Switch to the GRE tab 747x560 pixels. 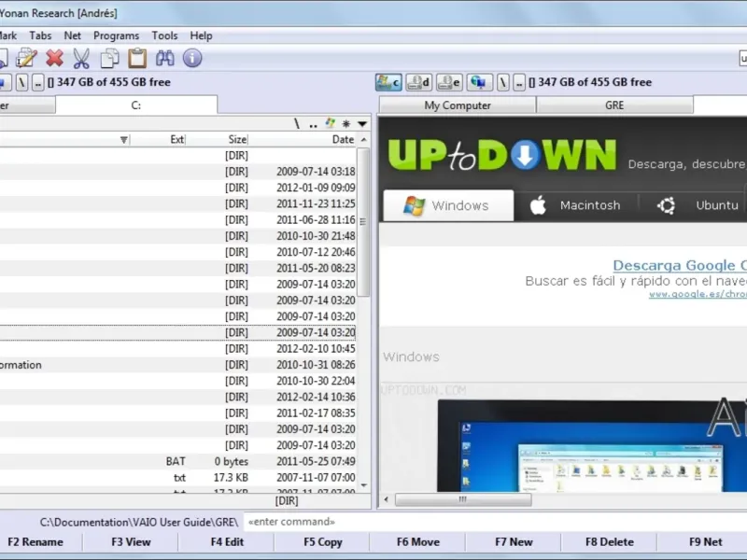click(x=614, y=105)
